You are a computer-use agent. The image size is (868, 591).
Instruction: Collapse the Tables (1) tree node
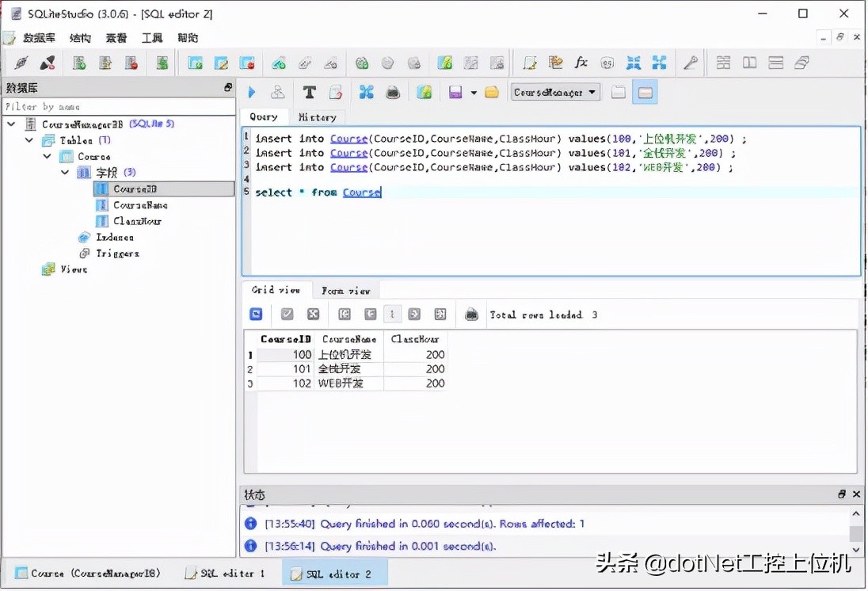pyautogui.click(x=30, y=140)
